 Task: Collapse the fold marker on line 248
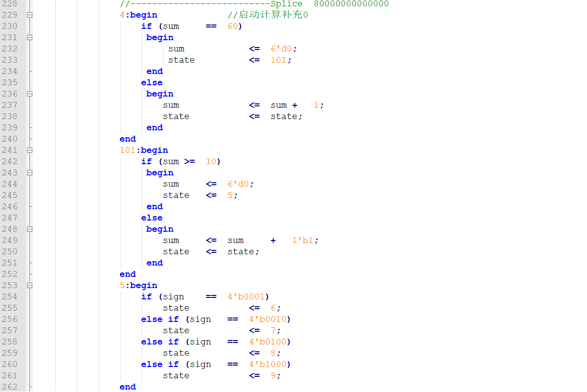pos(28,229)
